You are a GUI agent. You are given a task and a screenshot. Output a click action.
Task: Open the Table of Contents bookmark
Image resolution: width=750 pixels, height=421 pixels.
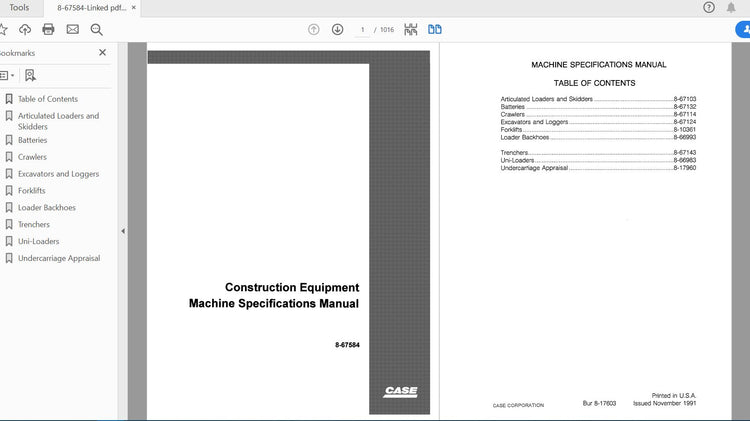tap(48, 99)
